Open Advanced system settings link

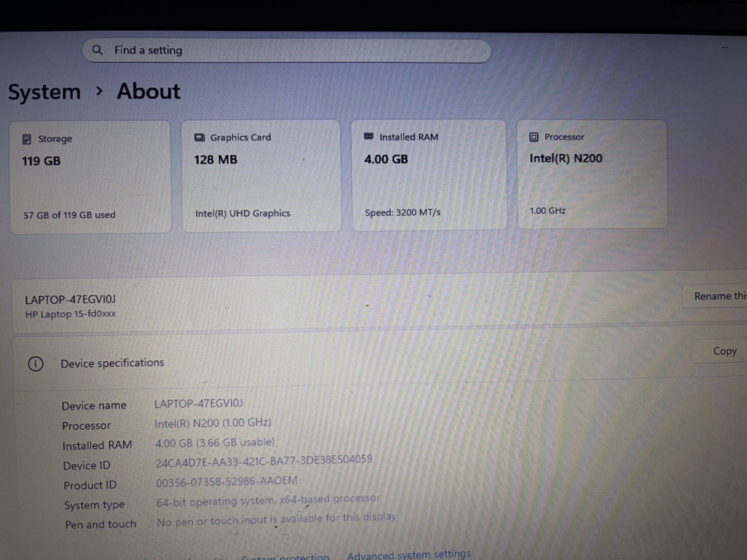pos(409,554)
